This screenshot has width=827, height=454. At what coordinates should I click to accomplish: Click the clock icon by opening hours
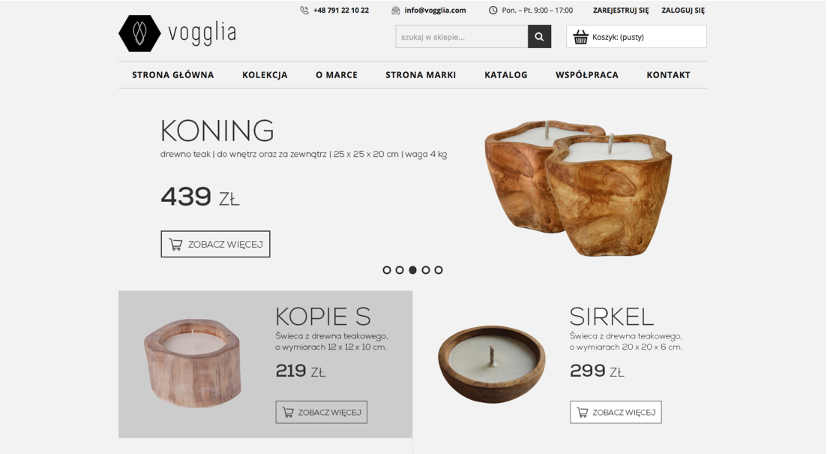tap(493, 10)
